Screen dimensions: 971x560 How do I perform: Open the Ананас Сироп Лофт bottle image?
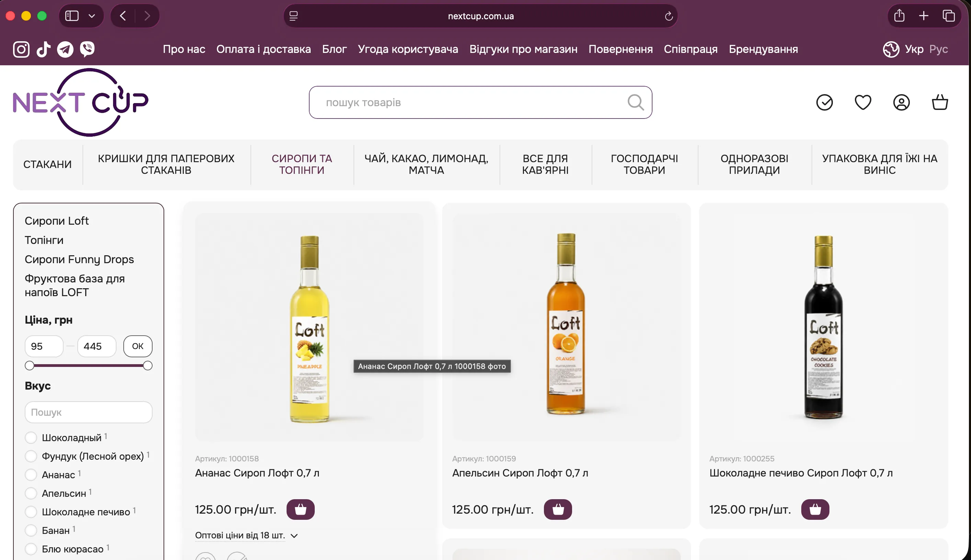tap(309, 327)
